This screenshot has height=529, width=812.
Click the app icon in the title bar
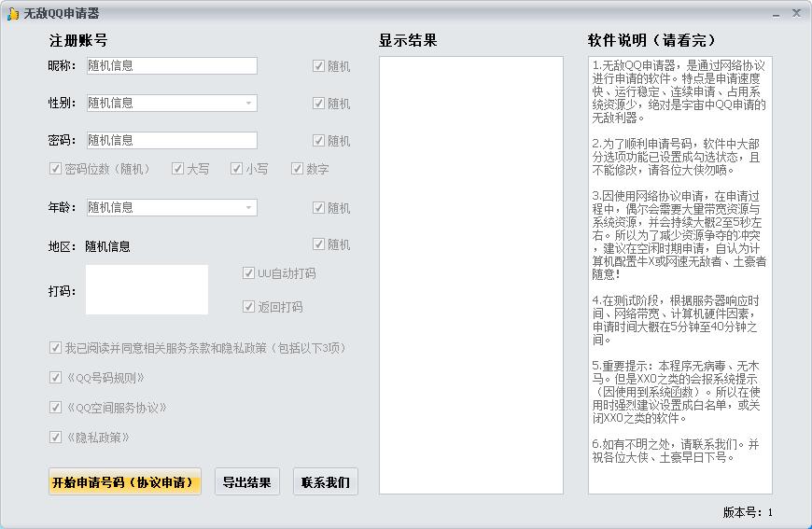(x=13, y=13)
